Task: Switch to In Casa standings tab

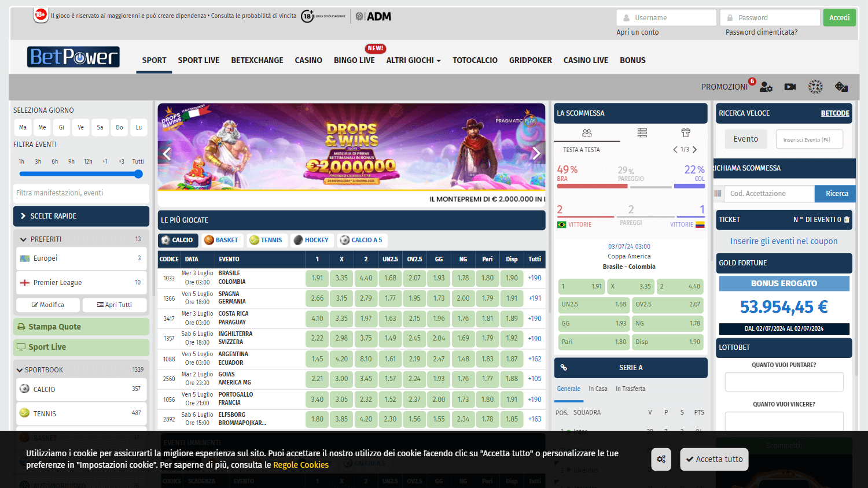Action: [x=598, y=389]
